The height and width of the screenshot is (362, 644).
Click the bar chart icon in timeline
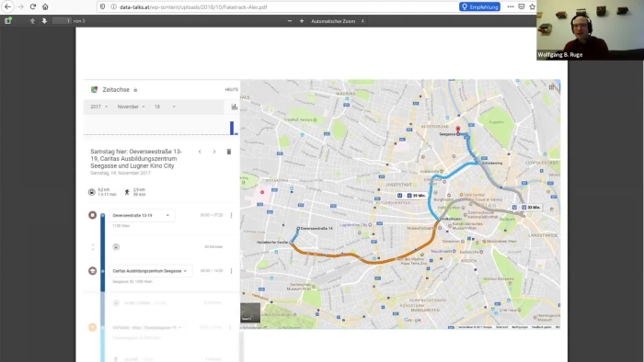click(234, 107)
